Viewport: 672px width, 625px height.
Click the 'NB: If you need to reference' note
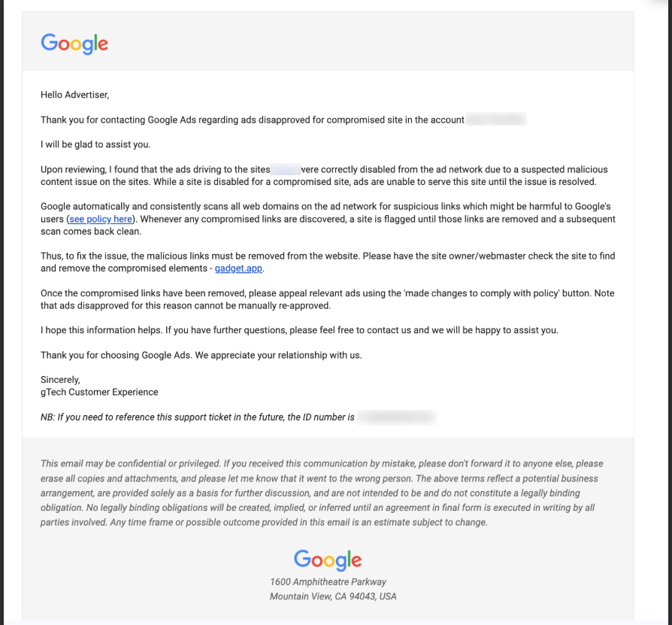[197, 417]
